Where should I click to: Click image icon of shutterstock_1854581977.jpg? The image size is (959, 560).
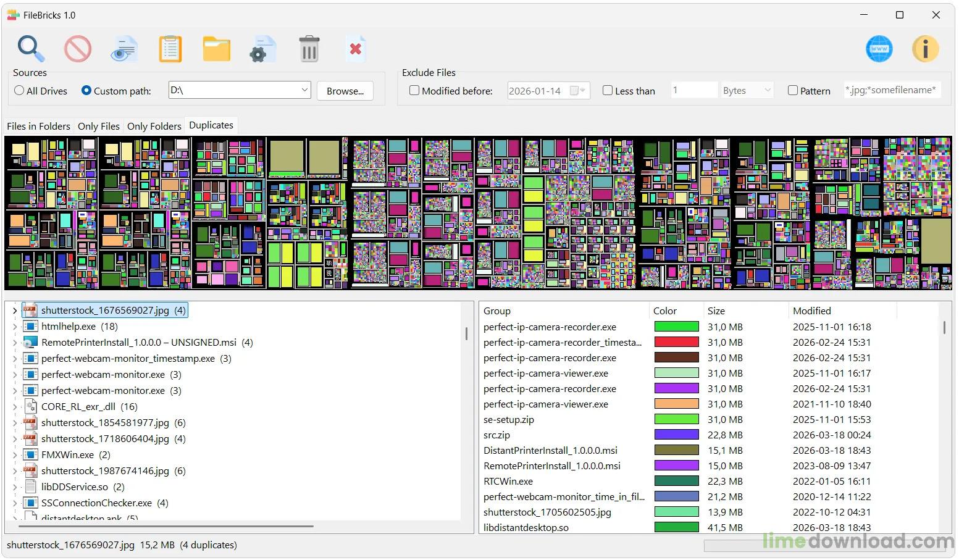(x=30, y=422)
